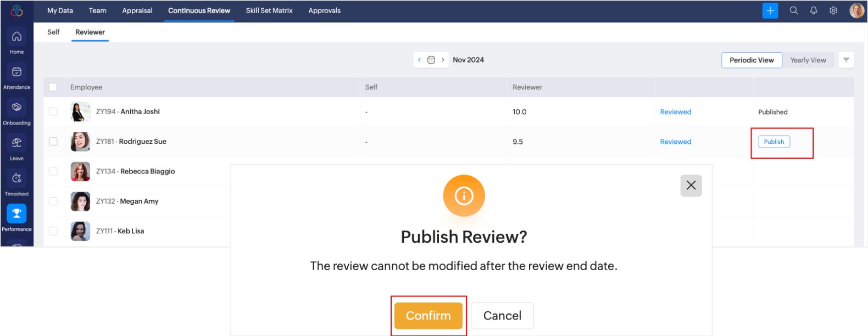Open the filter options icon
Screen dimensions: 868x336
coord(846,60)
